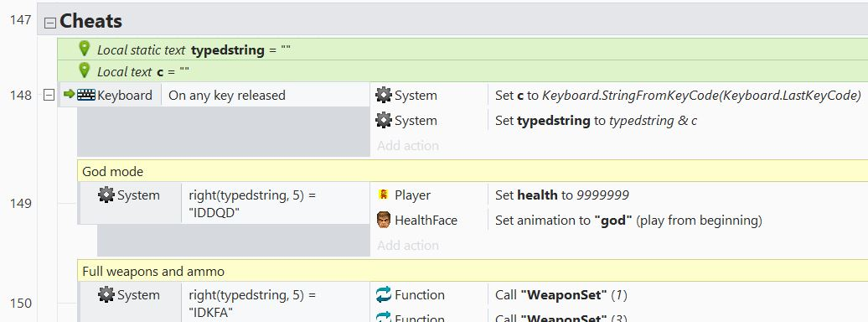Click the HealthFace object icon

click(383, 220)
